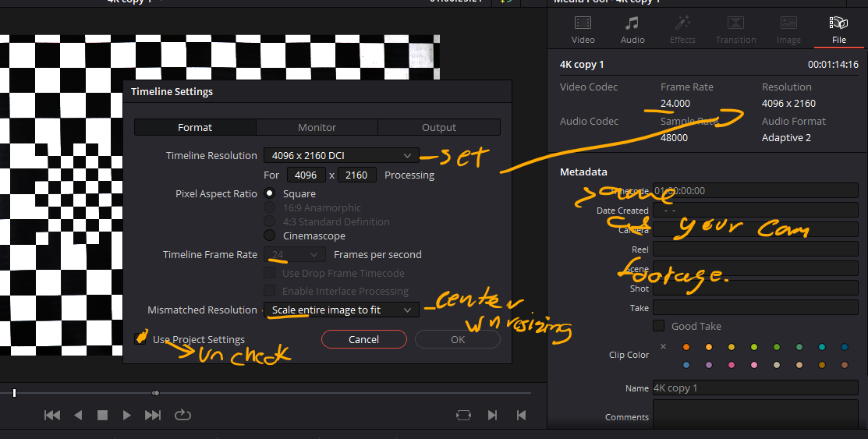Toggle the loop playback icon
The height and width of the screenshot is (439, 868).
click(182, 416)
